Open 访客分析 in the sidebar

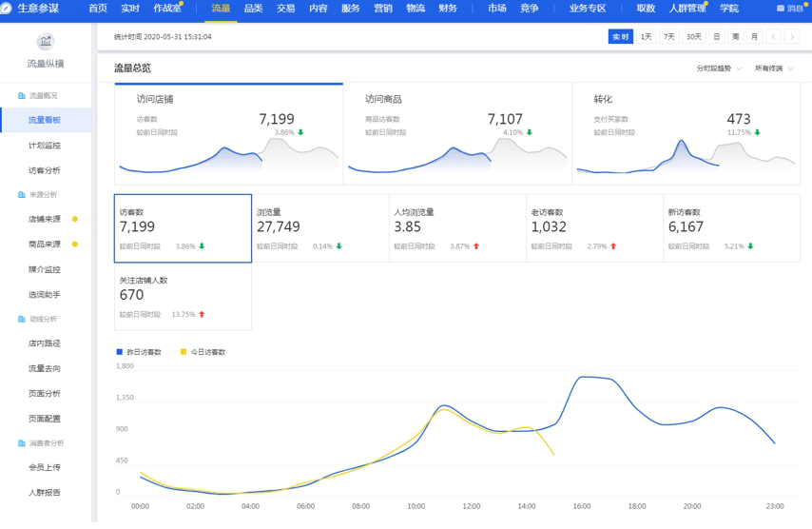pos(45,170)
